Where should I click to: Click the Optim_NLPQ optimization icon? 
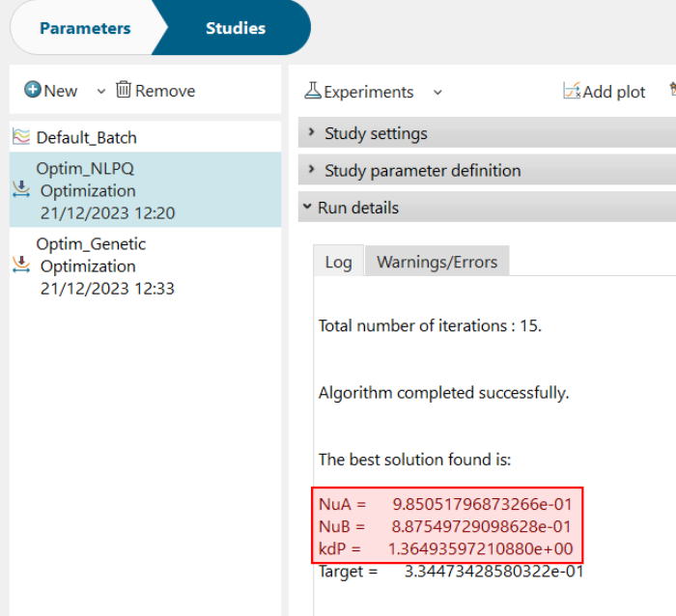[21, 190]
